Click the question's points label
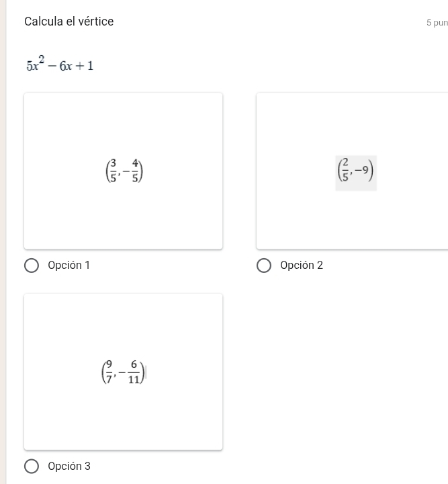The width and height of the screenshot is (448, 484). pos(437,23)
